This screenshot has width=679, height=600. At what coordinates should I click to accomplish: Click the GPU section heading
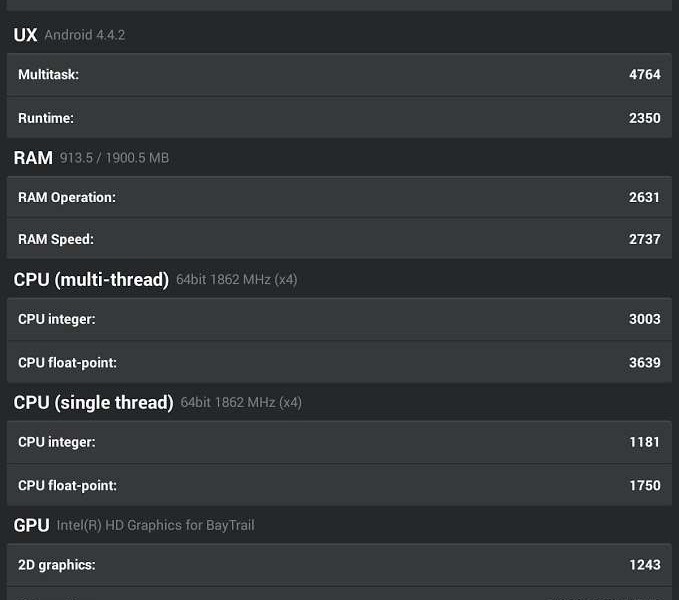[x=31, y=525]
